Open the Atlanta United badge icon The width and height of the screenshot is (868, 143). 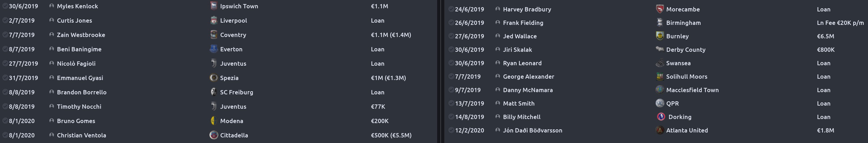(660, 130)
